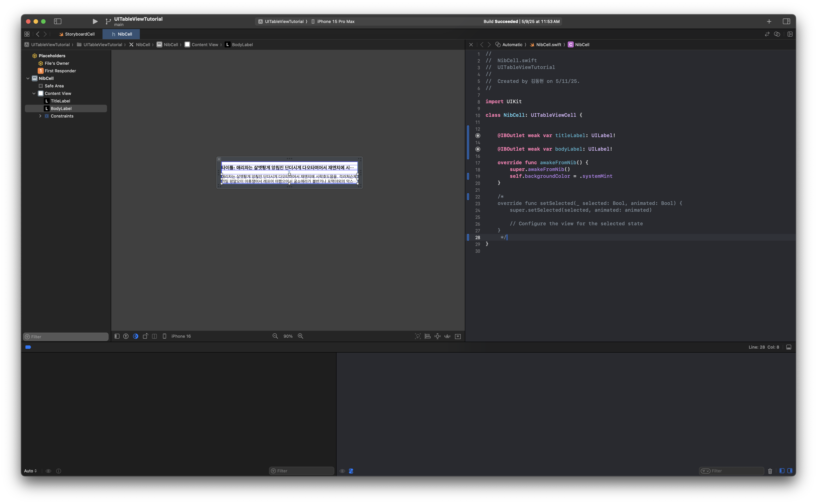The width and height of the screenshot is (817, 504).
Task: Go forward with the left tab-bar arrow
Action: pos(45,34)
